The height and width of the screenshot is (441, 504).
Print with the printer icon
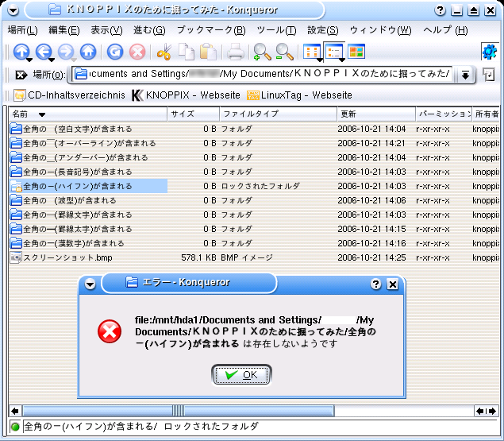coord(235,52)
